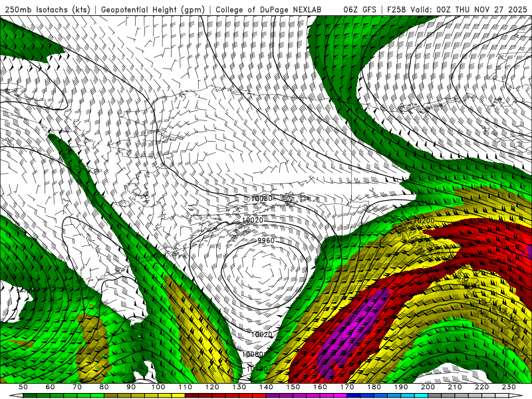532x399 pixels.
Task: Pick the bright yellow swatch ending at 110
Action: [178, 396]
